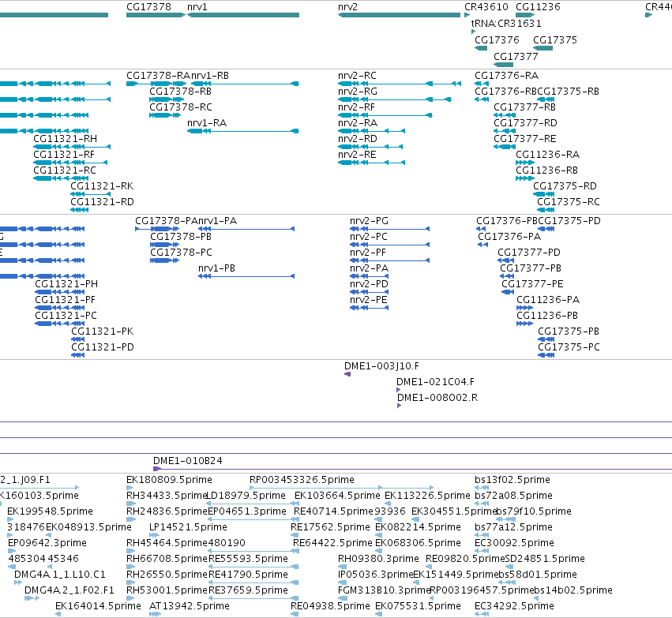The height and width of the screenshot is (618, 672).
Task: Select transcript nrv2-RE
Action: point(372,163)
